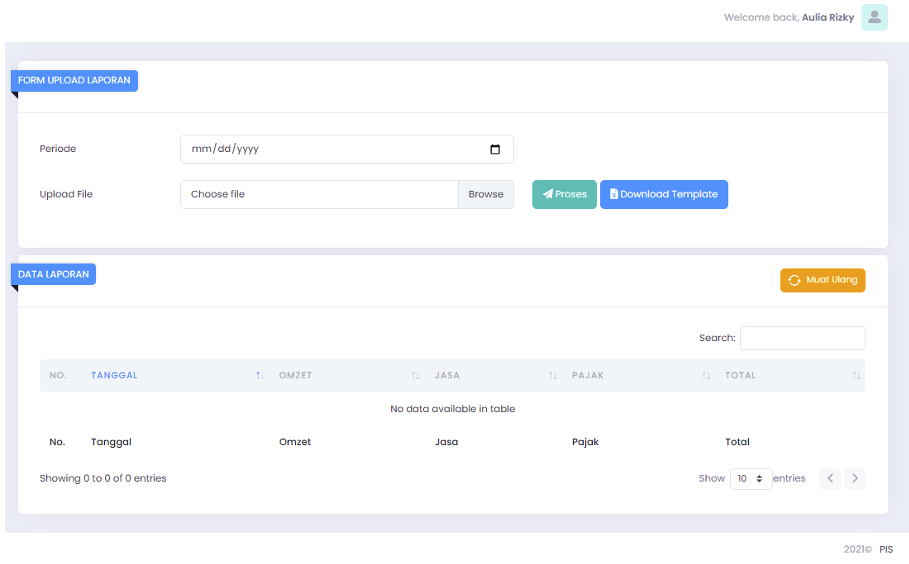Image resolution: width=909 pixels, height=564 pixels.
Task: Click the sort arrows in Total column
Action: 856,376
